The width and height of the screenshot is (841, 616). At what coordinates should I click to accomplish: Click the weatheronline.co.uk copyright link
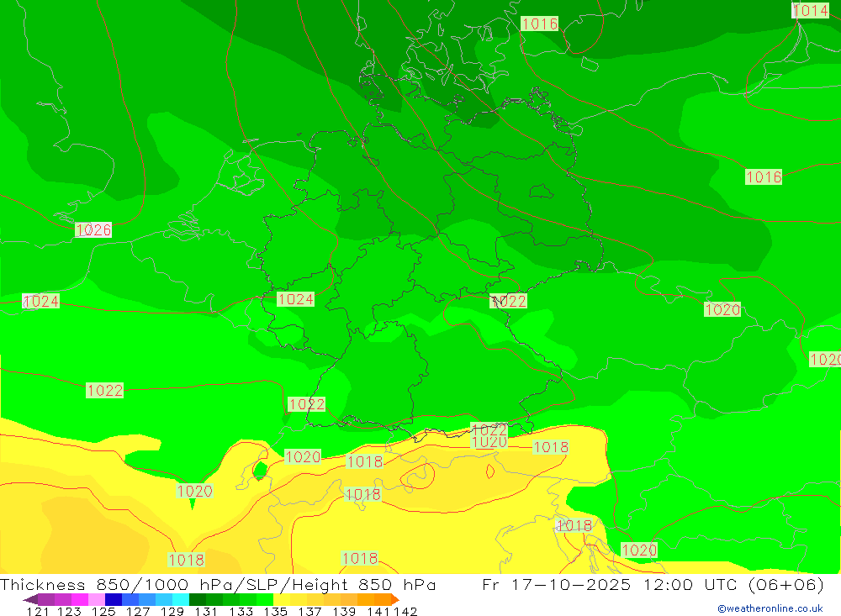coord(770,608)
